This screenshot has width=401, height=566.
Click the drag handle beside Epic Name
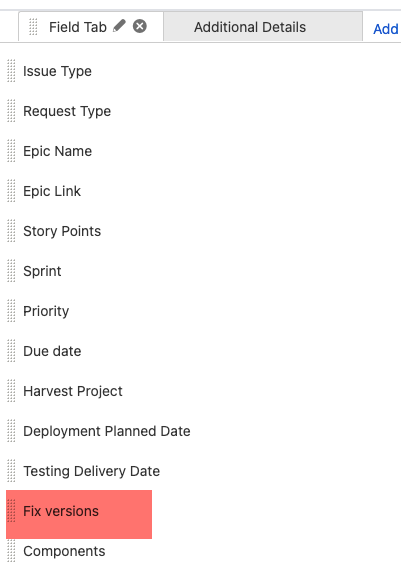(x=11, y=151)
